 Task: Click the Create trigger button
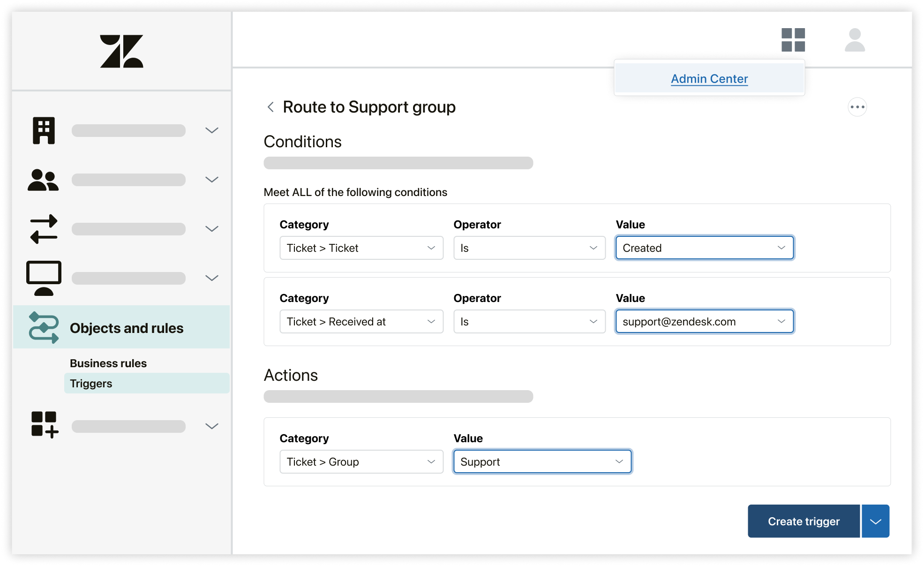click(803, 521)
